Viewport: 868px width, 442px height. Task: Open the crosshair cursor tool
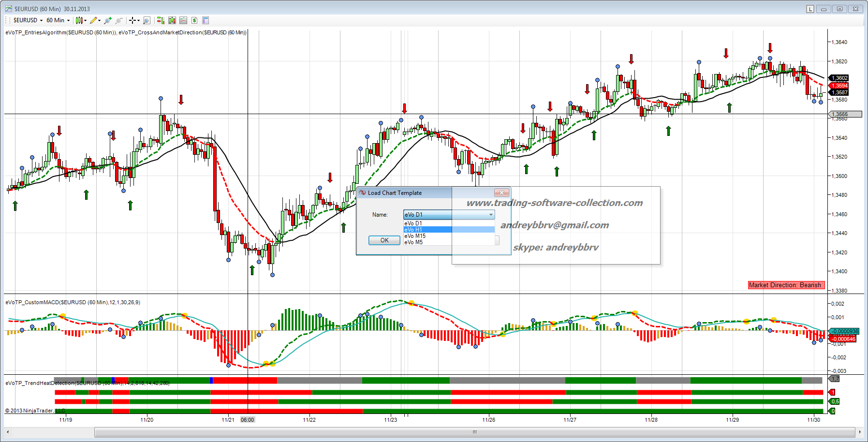point(133,20)
